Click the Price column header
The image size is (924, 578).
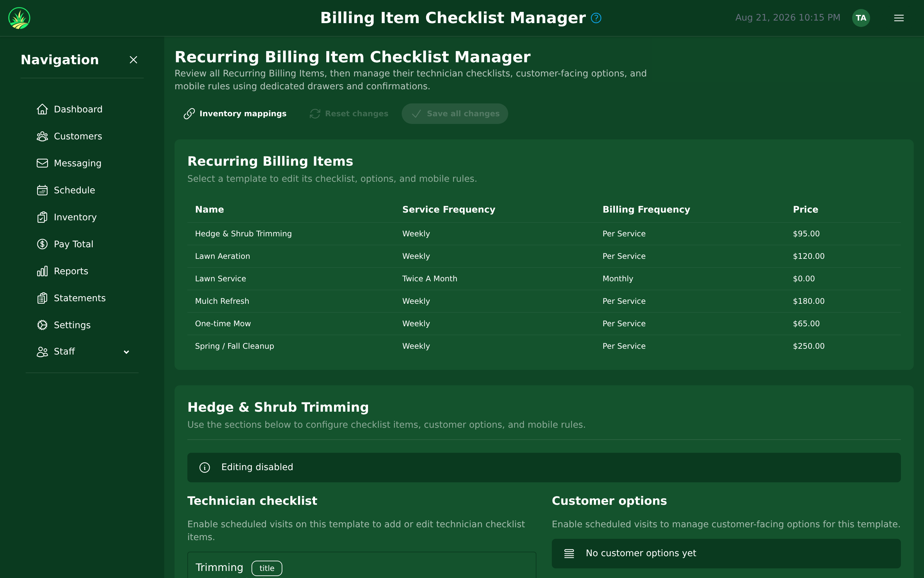pyautogui.click(x=805, y=209)
